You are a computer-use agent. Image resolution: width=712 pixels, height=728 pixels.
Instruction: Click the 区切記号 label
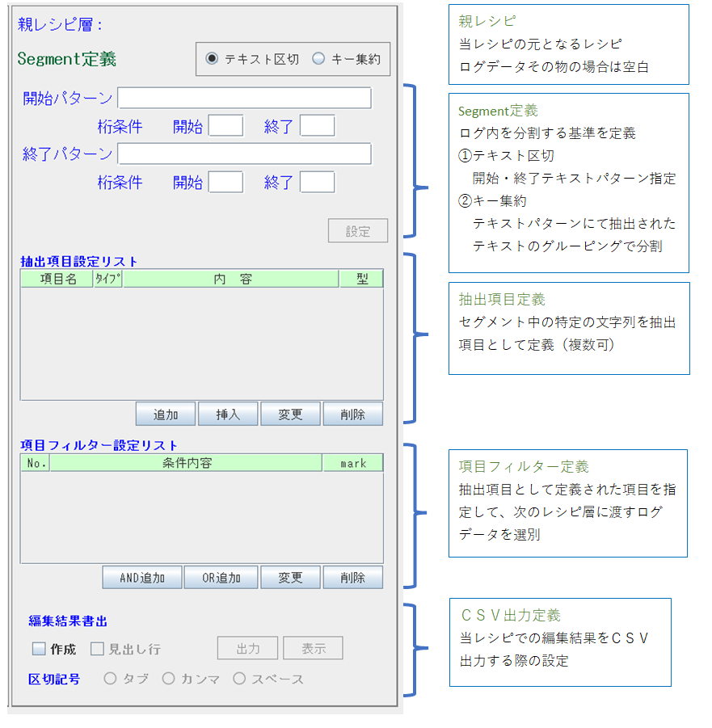pos(54,679)
